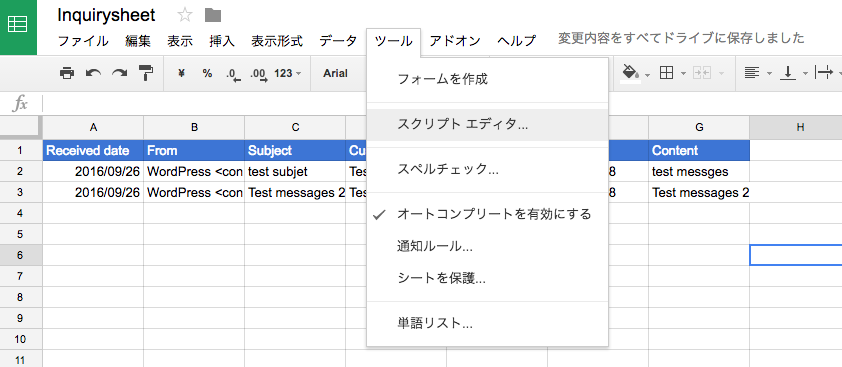Open the 123 number format dropdown
This screenshot has height=367, width=842.
[x=288, y=74]
